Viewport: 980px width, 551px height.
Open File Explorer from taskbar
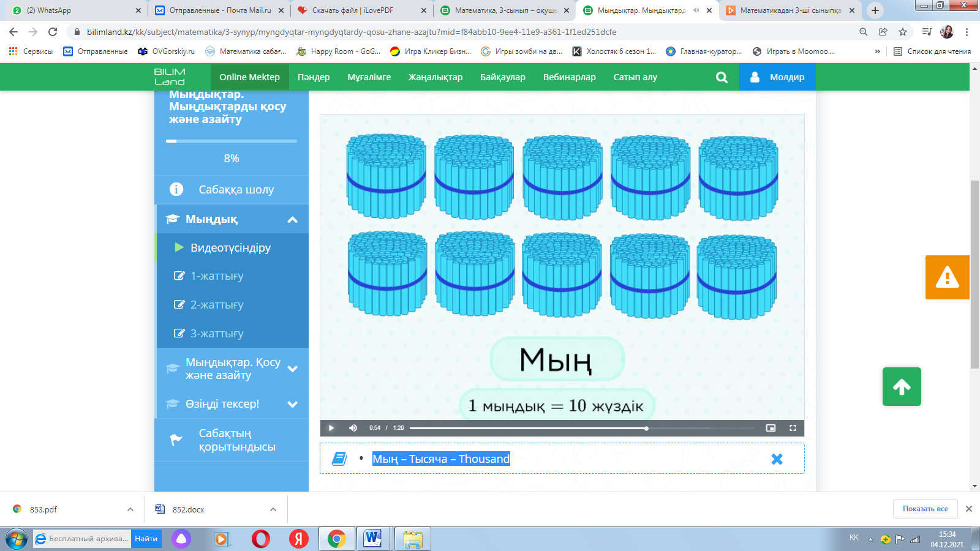click(x=413, y=539)
